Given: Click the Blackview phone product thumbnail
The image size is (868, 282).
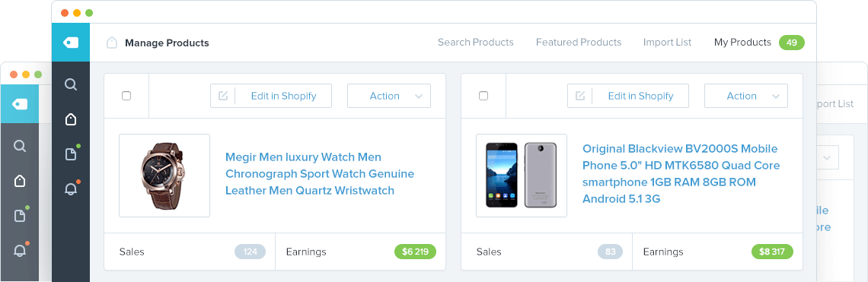Looking at the screenshot, I should [x=522, y=176].
